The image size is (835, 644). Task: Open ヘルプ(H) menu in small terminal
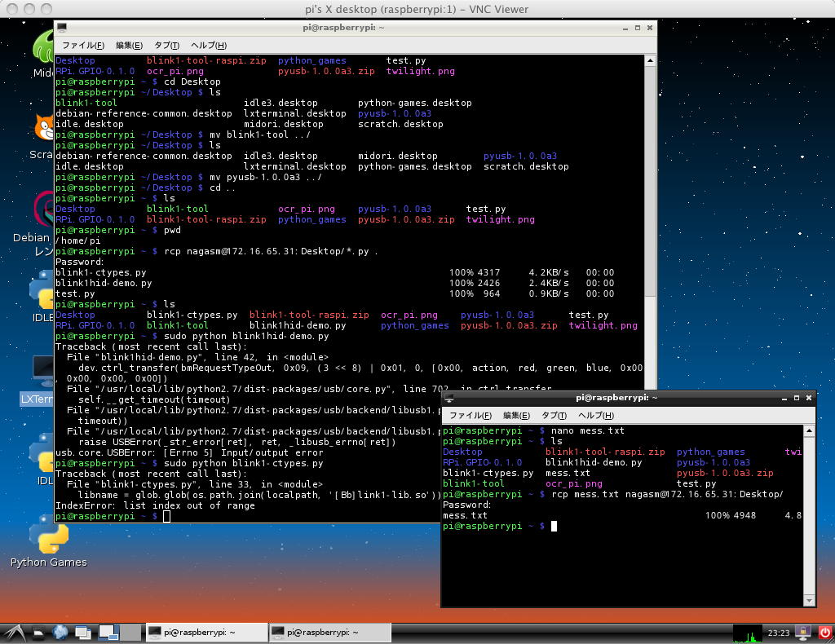[x=595, y=415]
